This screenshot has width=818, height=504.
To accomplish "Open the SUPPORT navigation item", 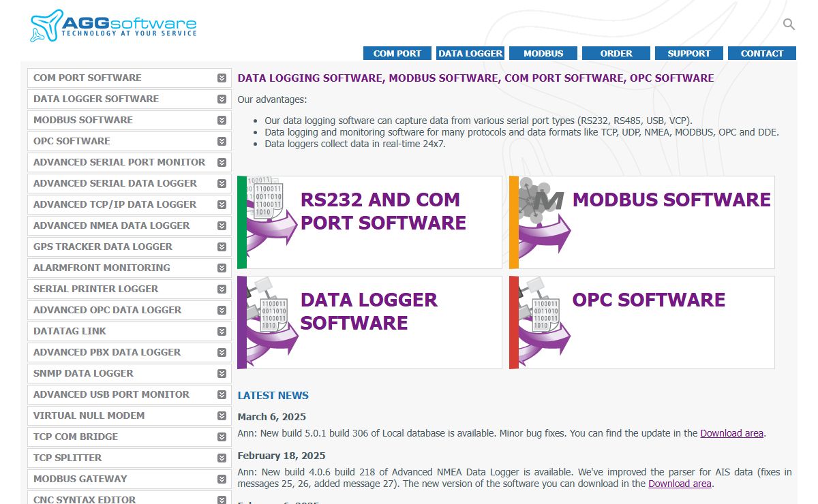I will (689, 53).
